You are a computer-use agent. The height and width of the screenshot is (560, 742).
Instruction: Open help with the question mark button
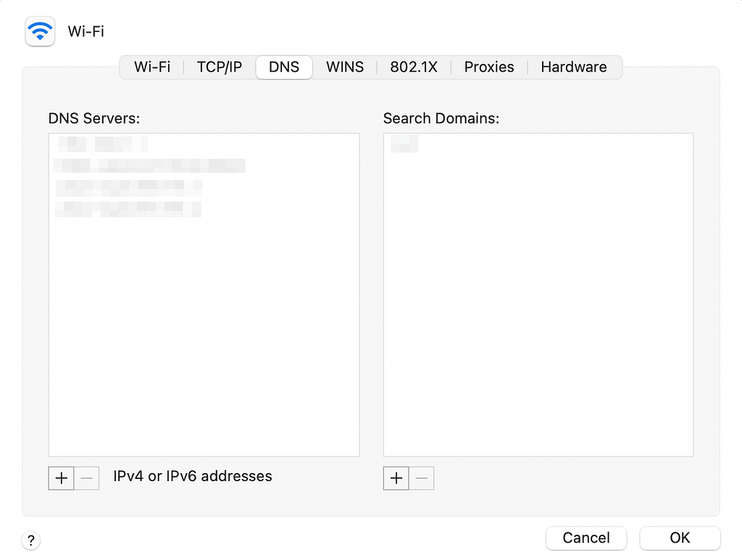[31, 540]
